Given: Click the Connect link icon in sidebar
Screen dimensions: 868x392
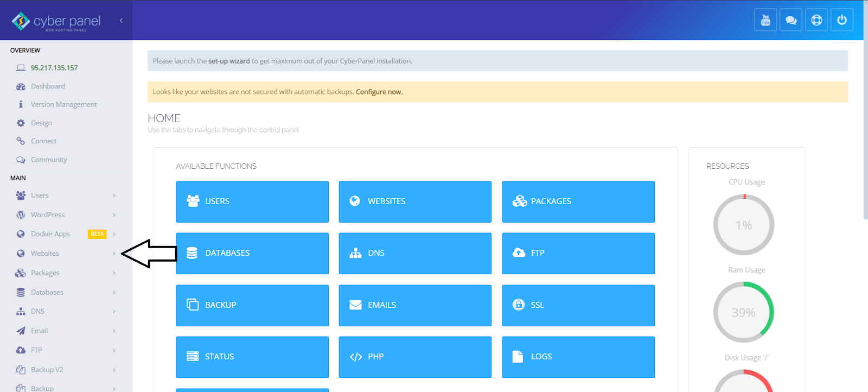Looking at the screenshot, I should [x=21, y=141].
